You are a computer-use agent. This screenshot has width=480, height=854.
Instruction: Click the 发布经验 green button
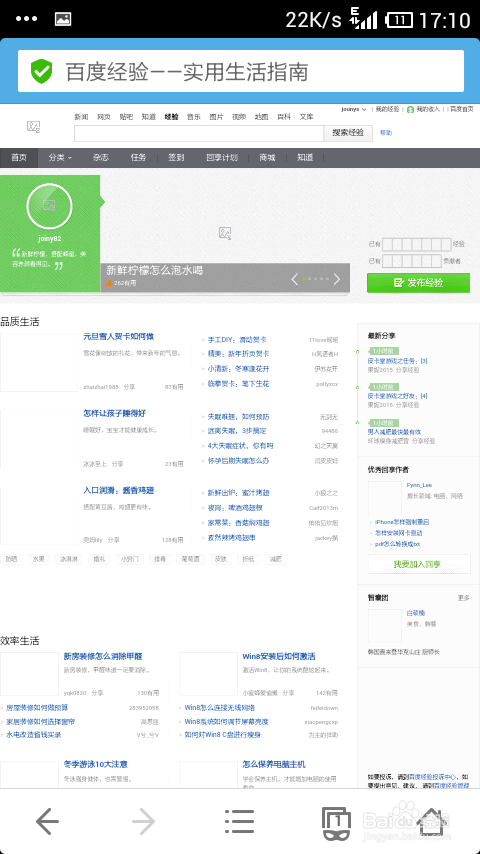click(418, 283)
